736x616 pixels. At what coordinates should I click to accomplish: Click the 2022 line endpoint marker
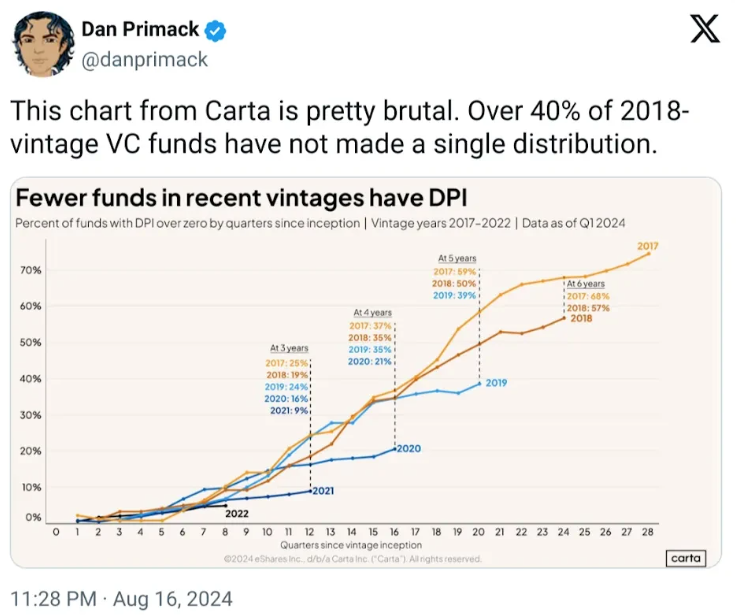227,505
